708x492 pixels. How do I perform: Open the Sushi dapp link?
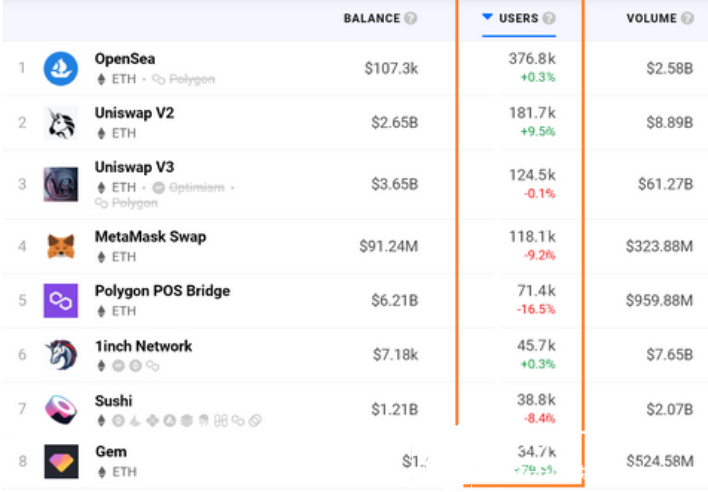tap(113, 401)
